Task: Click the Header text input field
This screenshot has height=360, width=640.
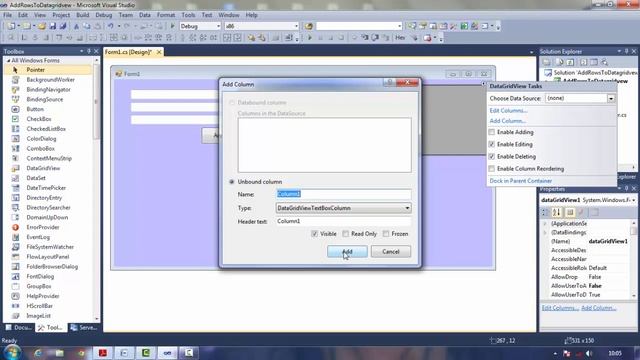Action: pos(343,221)
